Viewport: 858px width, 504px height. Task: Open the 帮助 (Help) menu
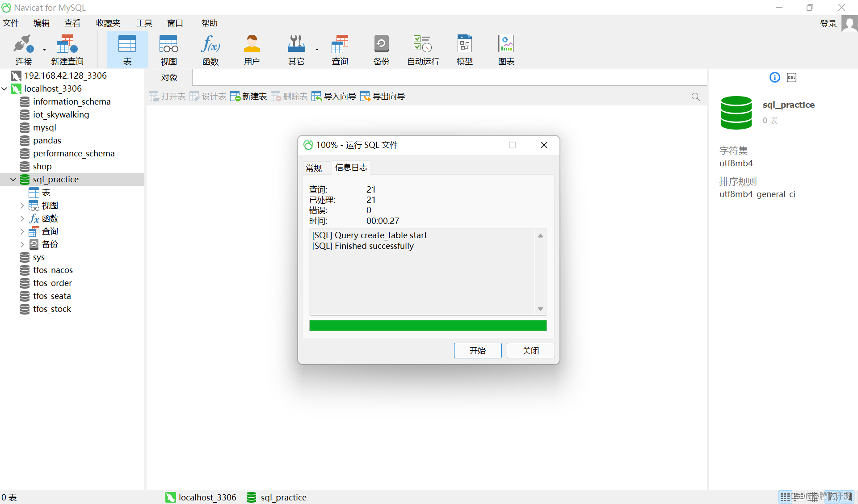pos(209,23)
